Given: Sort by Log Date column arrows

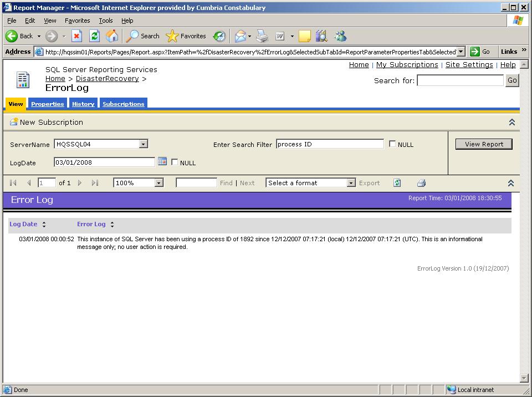Looking at the screenshot, I should (x=44, y=224).
